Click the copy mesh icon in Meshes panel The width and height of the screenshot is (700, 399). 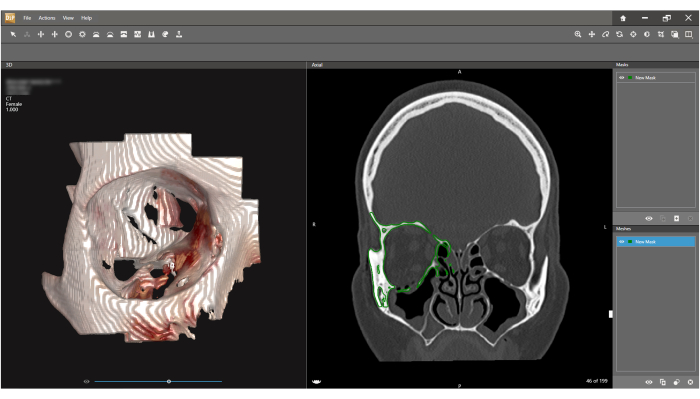662,382
